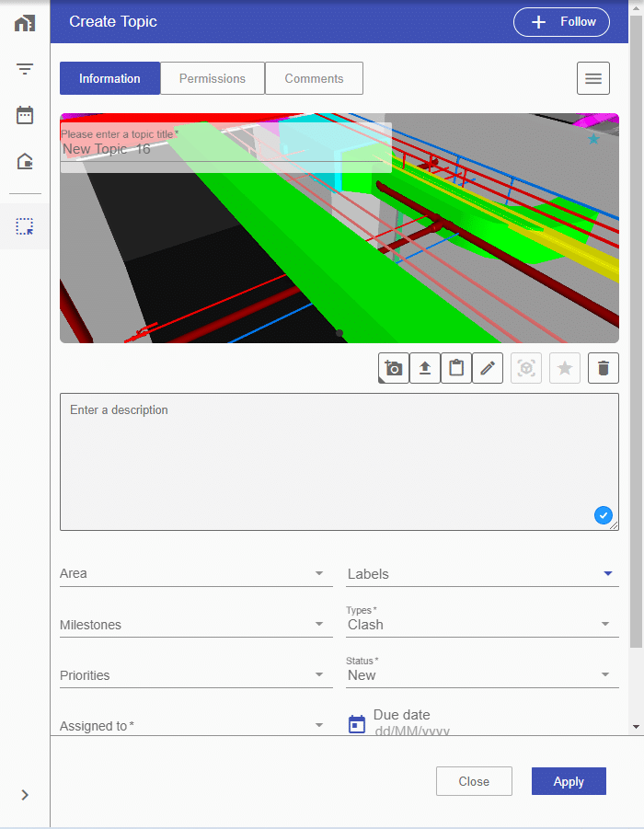Open the Milestones dropdown

196,625
